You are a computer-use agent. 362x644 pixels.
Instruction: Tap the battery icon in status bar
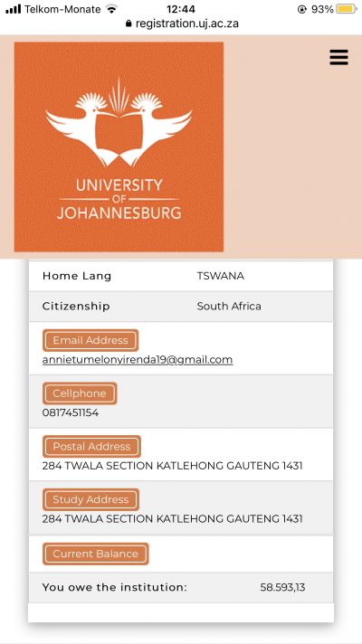(x=347, y=9)
